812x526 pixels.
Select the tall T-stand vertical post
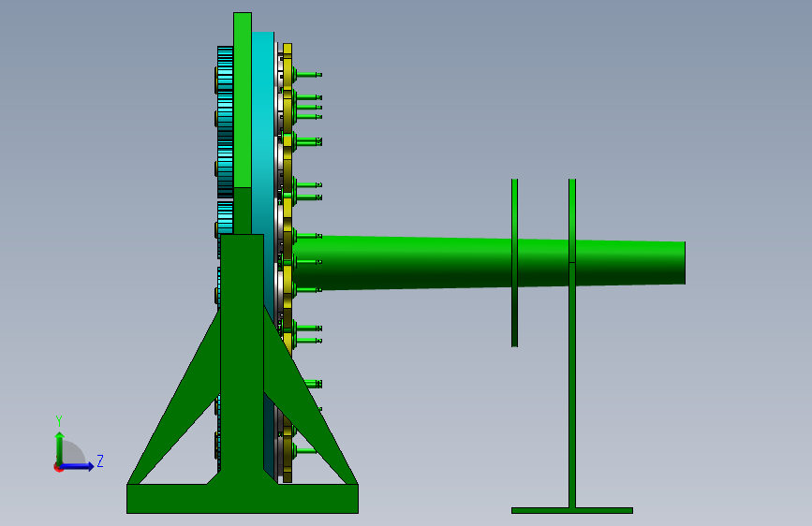[572, 343]
